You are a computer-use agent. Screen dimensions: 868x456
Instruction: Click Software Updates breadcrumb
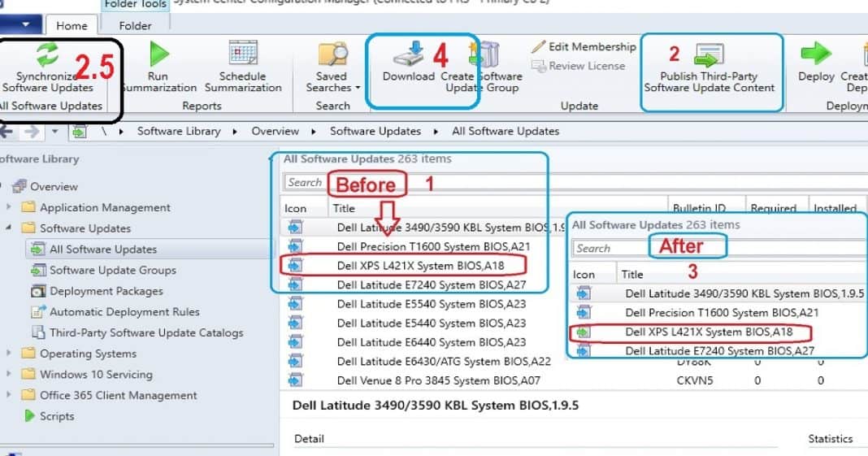(375, 131)
